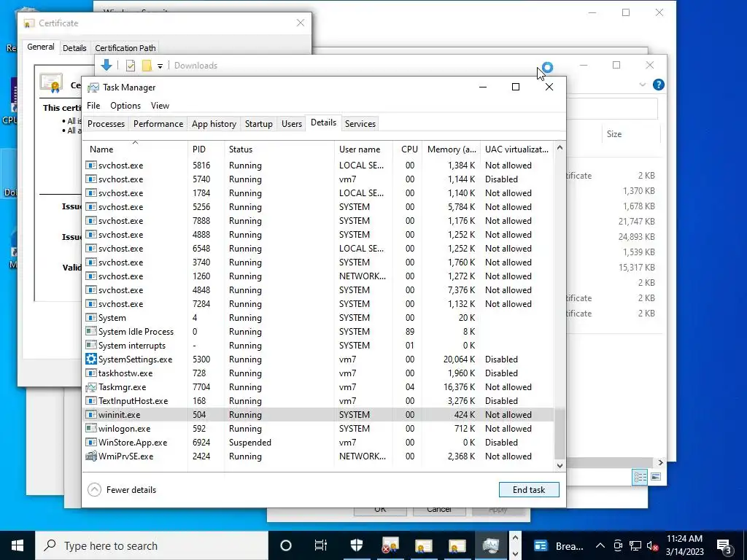
Task: Open the quick access toolbar dropdown in Downloads
Action: point(160,66)
